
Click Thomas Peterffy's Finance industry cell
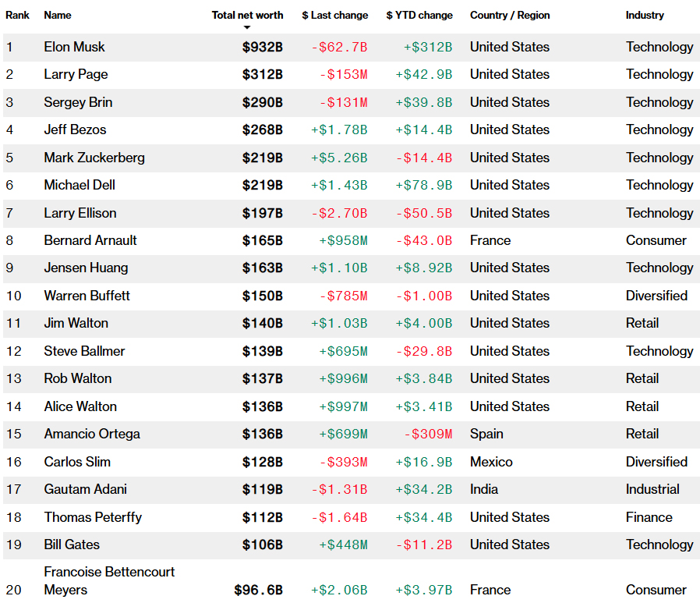[649, 517]
